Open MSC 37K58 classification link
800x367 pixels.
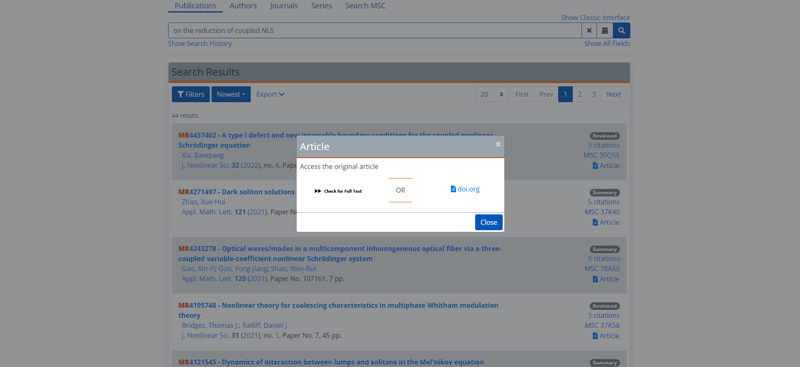point(602,325)
